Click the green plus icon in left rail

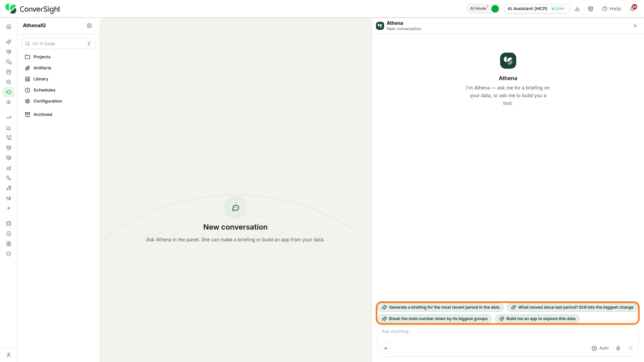pyautogui.click(x=9, y=208)
